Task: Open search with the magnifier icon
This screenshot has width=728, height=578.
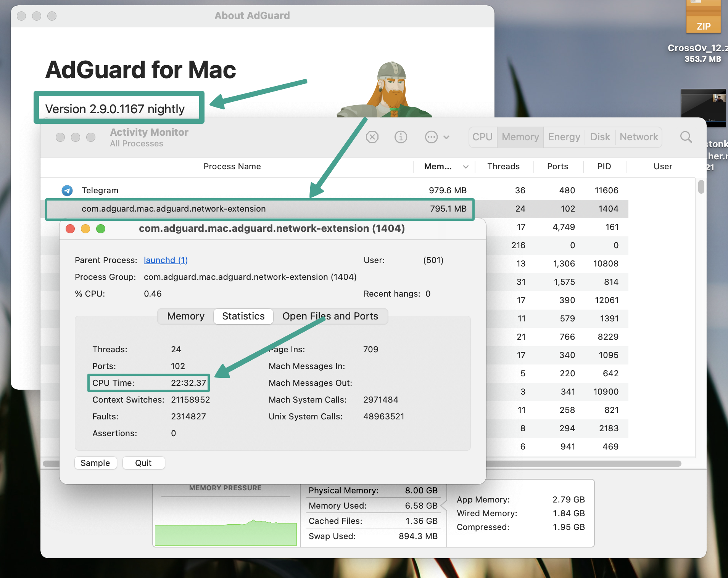Action: [x=686, y=137]
